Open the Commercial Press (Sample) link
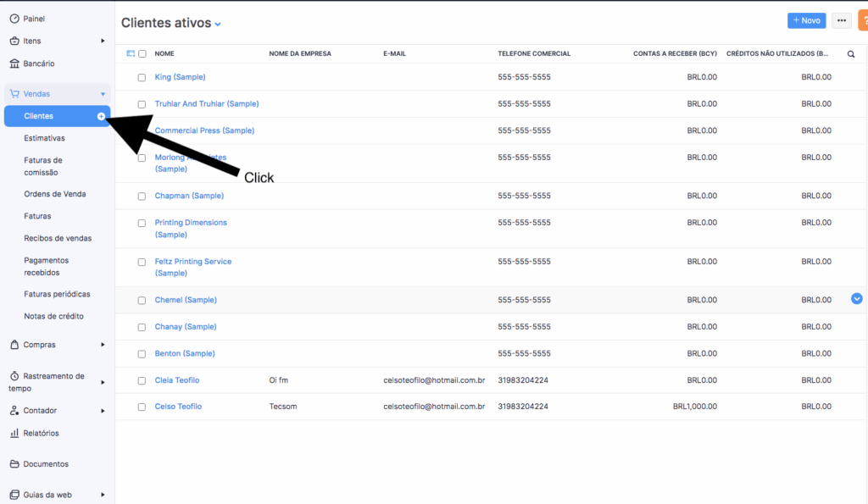 204,130
